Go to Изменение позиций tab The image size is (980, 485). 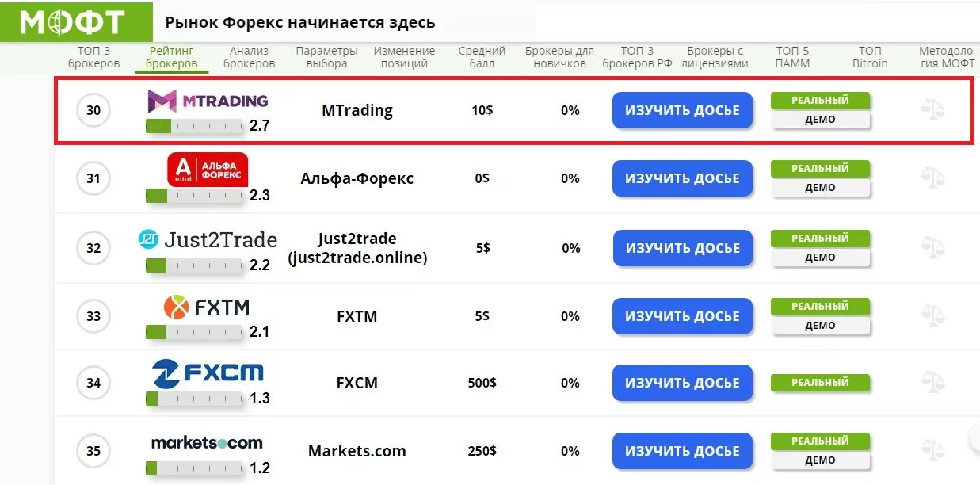(x=404, y=57)
